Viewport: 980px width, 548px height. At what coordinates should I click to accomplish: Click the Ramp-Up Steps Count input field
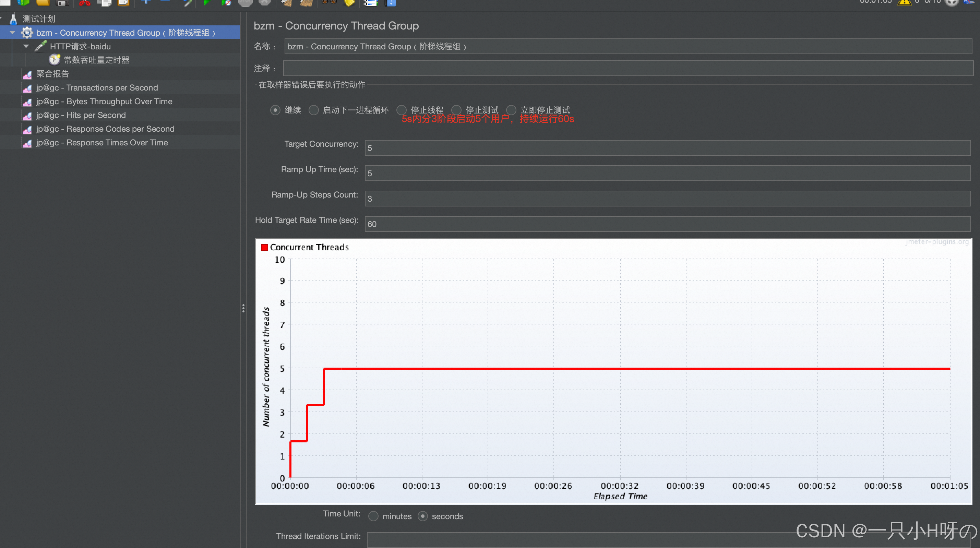tap(668, 199)
